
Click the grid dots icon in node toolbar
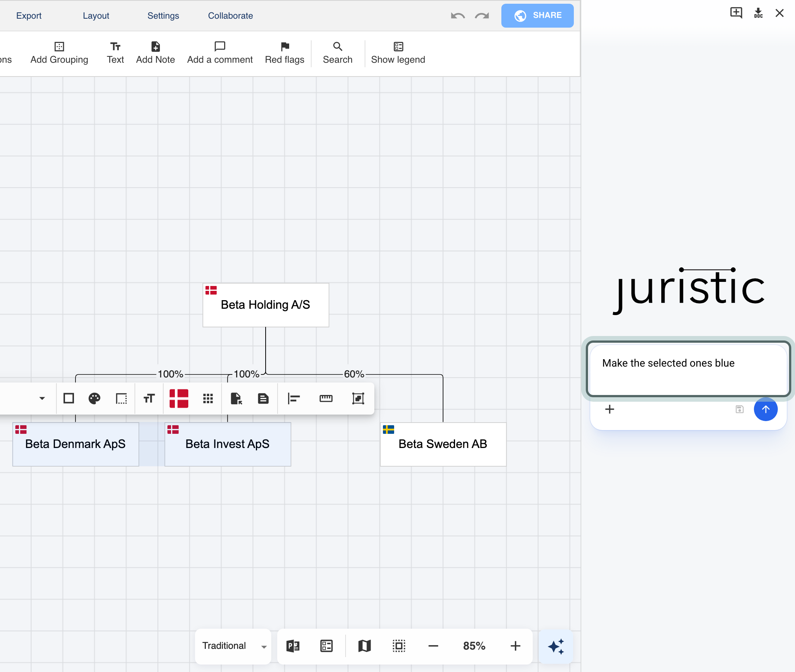[x=208, y=398]
